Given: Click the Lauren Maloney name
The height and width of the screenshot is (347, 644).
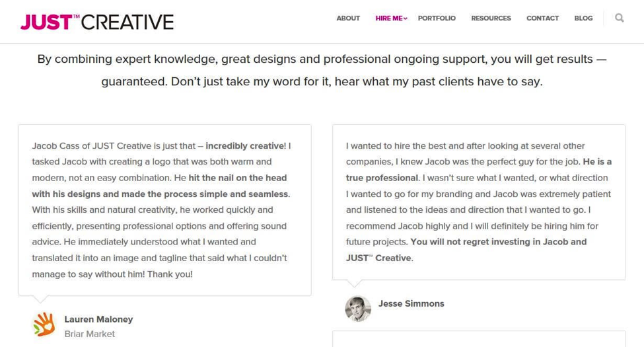Looking at the screenshot, I should coord(98,319).
